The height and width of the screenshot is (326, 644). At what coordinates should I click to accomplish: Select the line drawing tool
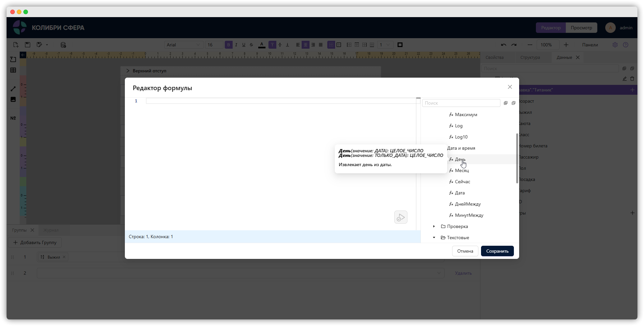[13, 89]
